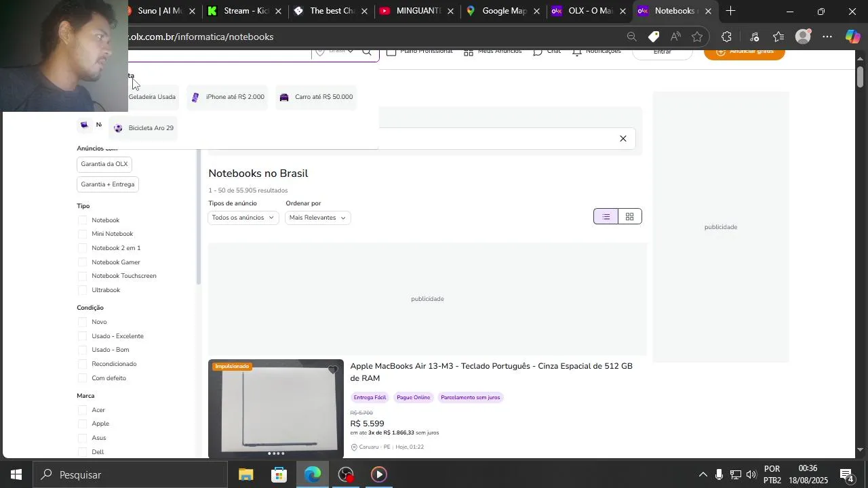
Task: Open File Explorer from taskbar
Action: pos(245,474)
